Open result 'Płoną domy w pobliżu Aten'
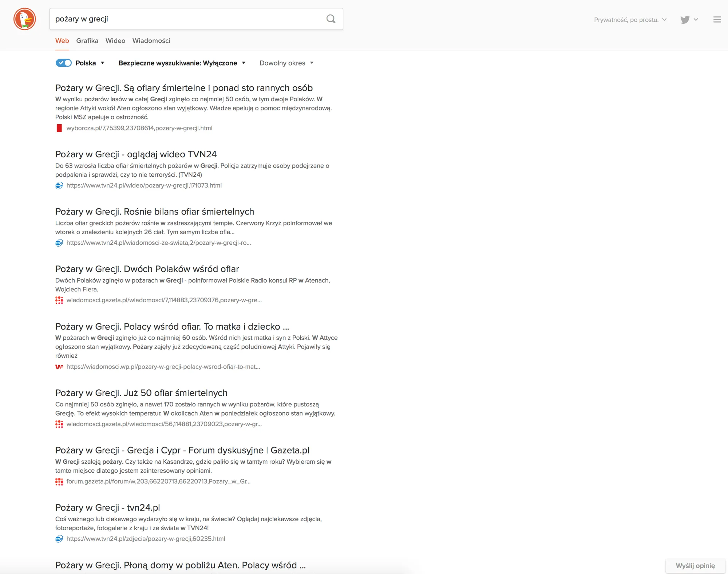 [181, 565]
